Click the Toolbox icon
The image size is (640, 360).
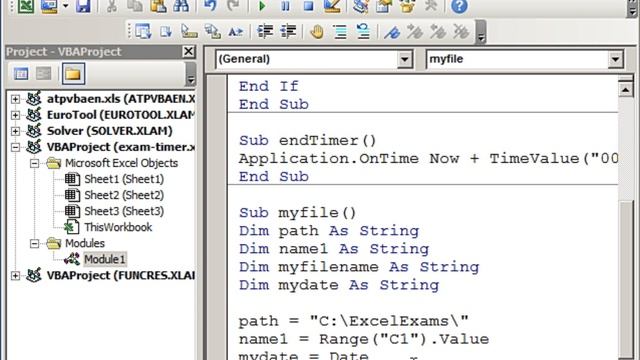pos(430,6)
